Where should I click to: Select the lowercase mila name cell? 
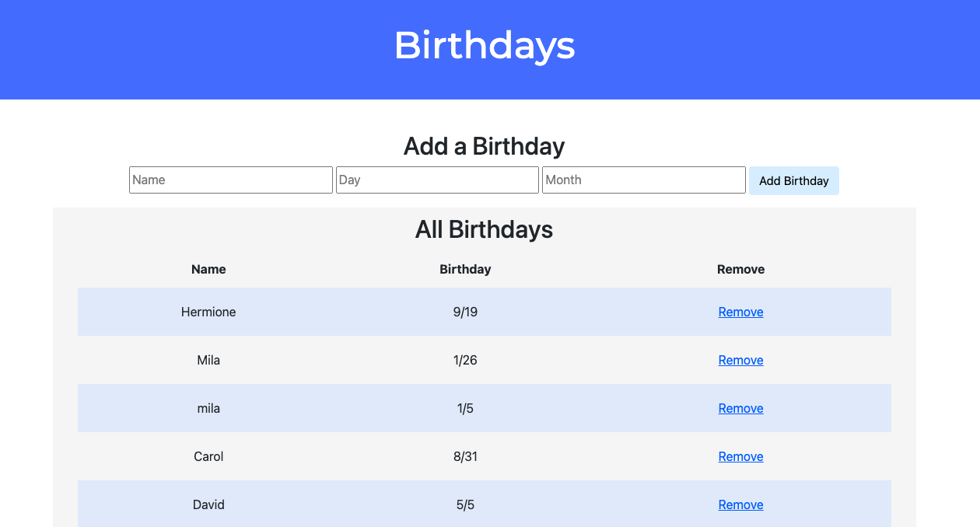tap(208, 408)
